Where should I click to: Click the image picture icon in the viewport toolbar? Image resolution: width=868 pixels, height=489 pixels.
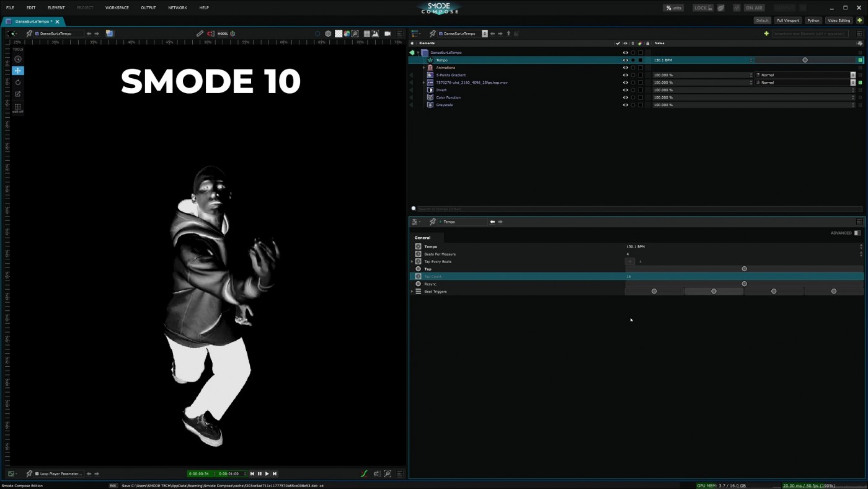[376, 34]
